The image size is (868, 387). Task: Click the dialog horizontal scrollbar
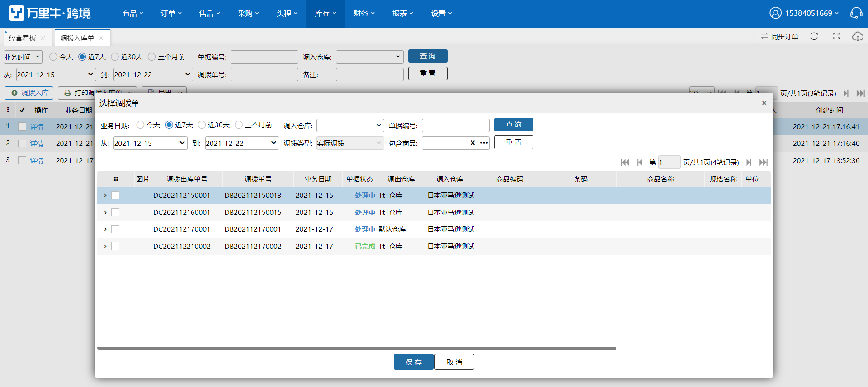[357, 348]
